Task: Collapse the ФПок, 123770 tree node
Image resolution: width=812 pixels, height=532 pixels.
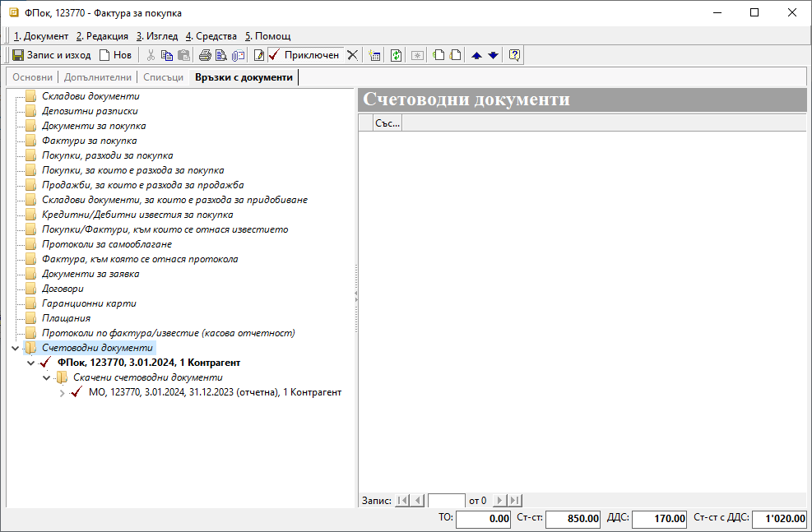Action: tap(31, 363)
